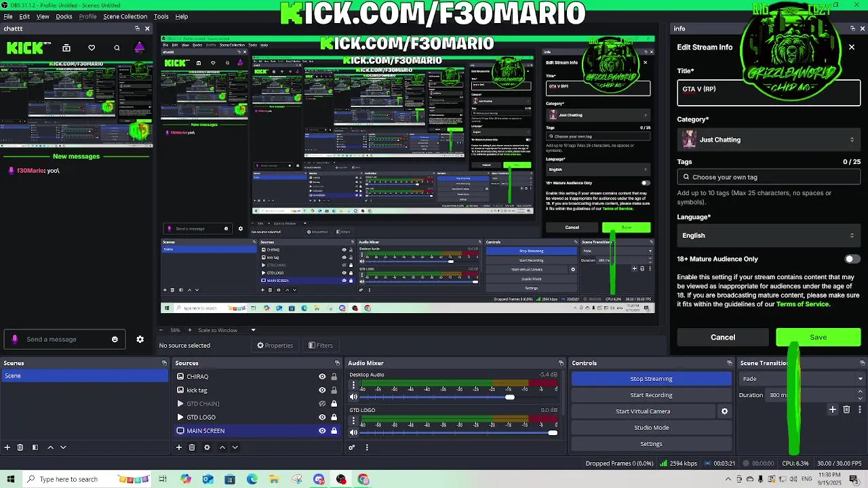Open the Fade transition dropdown
The image size is (868, 488).
(x=802, y=379)
